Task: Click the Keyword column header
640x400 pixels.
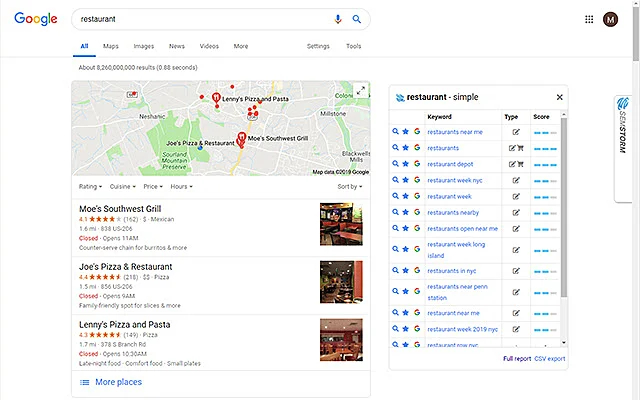Action: pyautogui.click(x=439, y=117)
